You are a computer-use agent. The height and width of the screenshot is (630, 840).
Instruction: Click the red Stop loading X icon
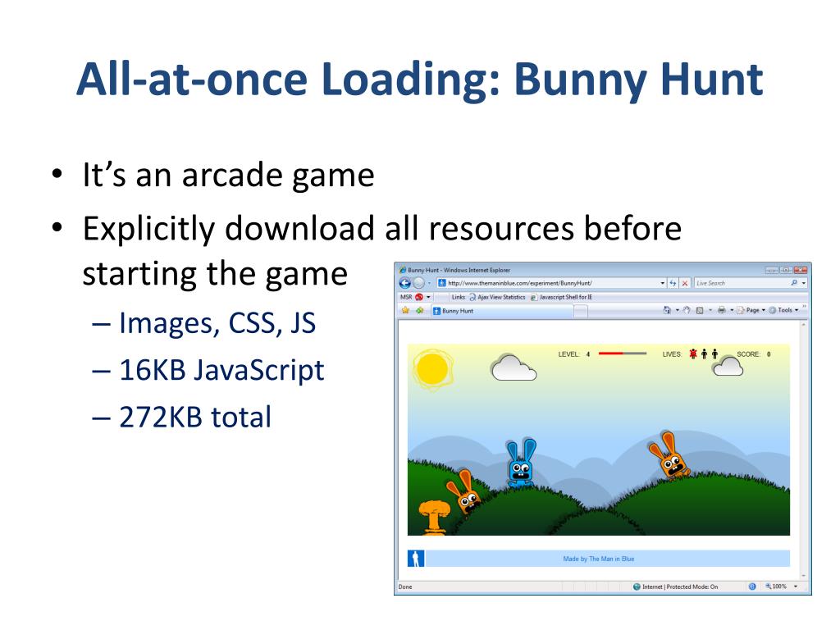pos(685,283)
